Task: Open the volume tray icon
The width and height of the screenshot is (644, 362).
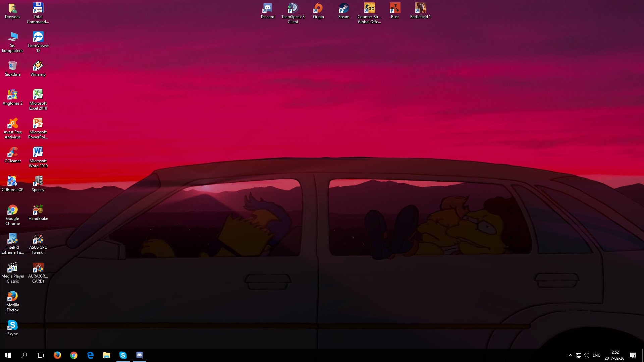Action: (x=587, y=355)
